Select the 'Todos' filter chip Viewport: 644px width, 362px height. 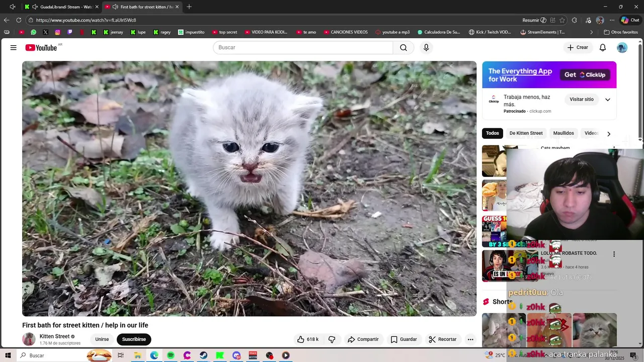pyautogui.click(x=493, y=133)
